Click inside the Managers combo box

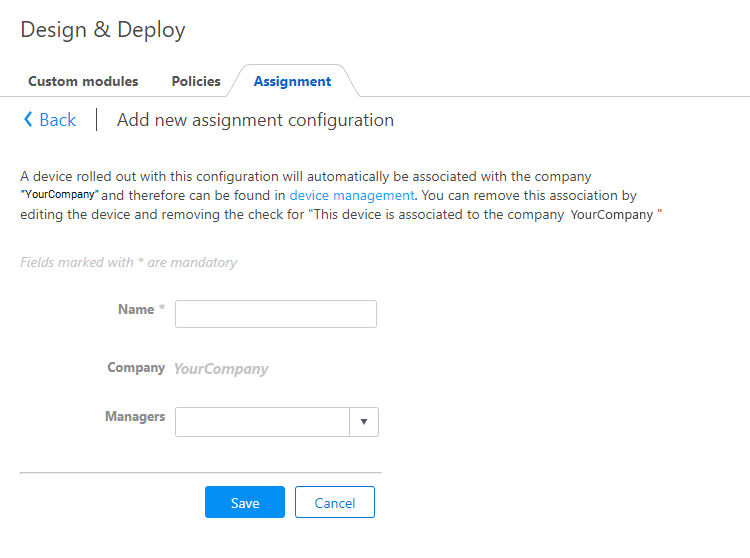click(262, 422)
